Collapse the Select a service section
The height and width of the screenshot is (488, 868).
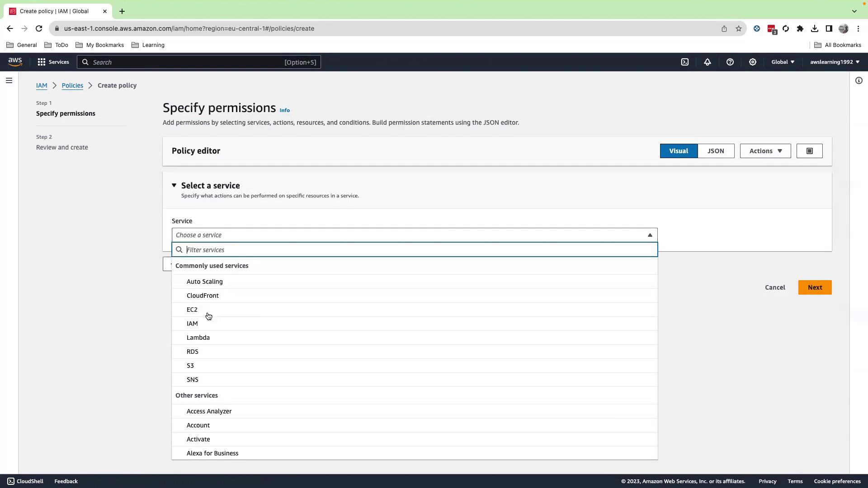(174, 185)
